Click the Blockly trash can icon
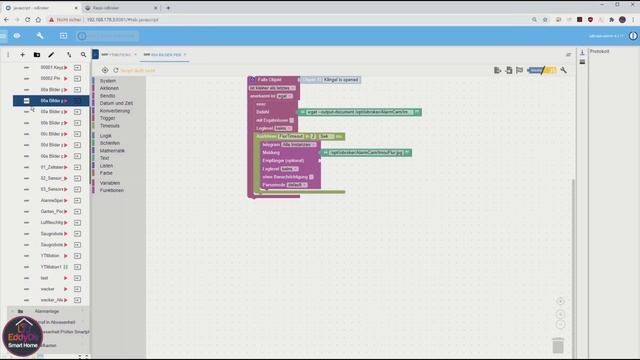The height and width of the screenshot is (360, 640). click(x=558, y=345)
